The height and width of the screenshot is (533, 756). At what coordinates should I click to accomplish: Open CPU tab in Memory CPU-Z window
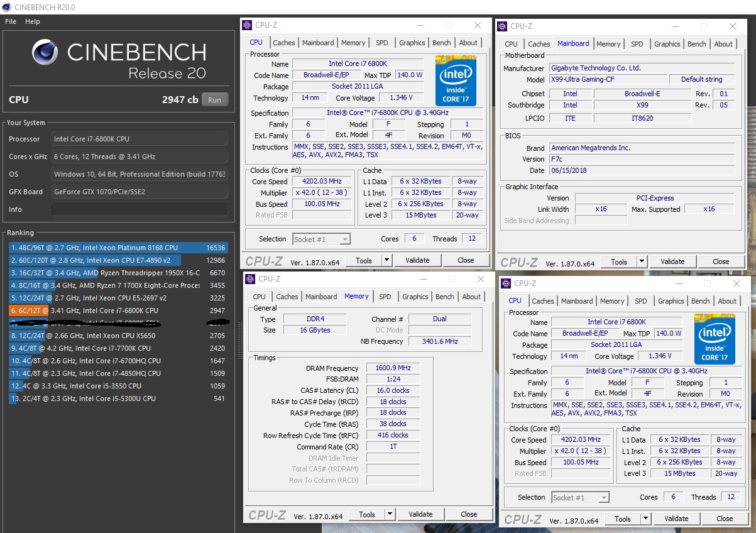259,297
